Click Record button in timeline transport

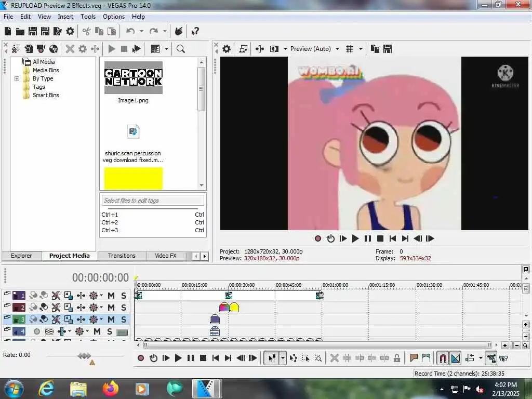[141, 358]
